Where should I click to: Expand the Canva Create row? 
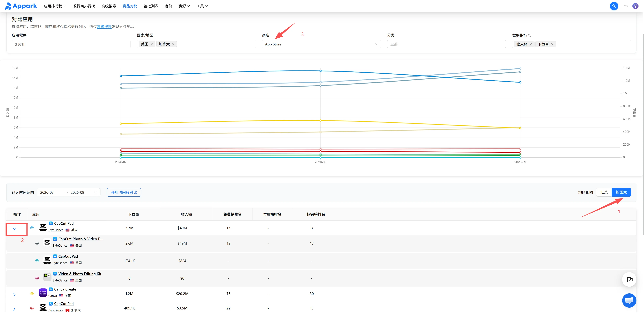(x=14, y=295)
